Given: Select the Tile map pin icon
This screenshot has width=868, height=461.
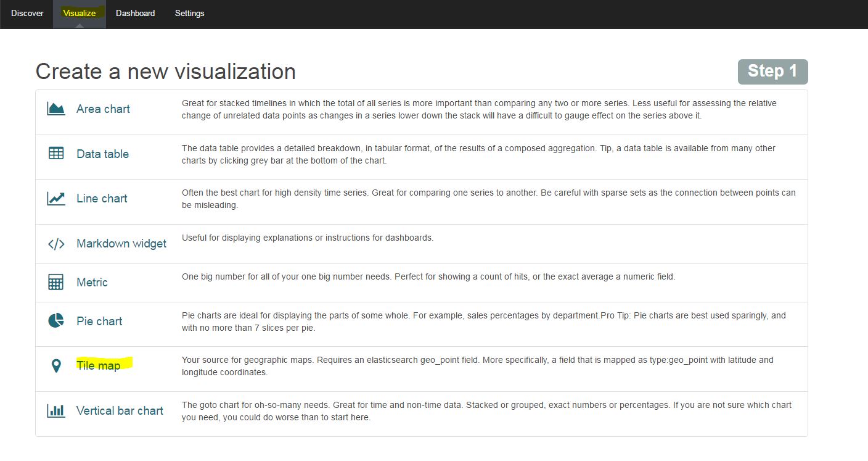Looking at the screenshot, I should click(x=56, y=366).
